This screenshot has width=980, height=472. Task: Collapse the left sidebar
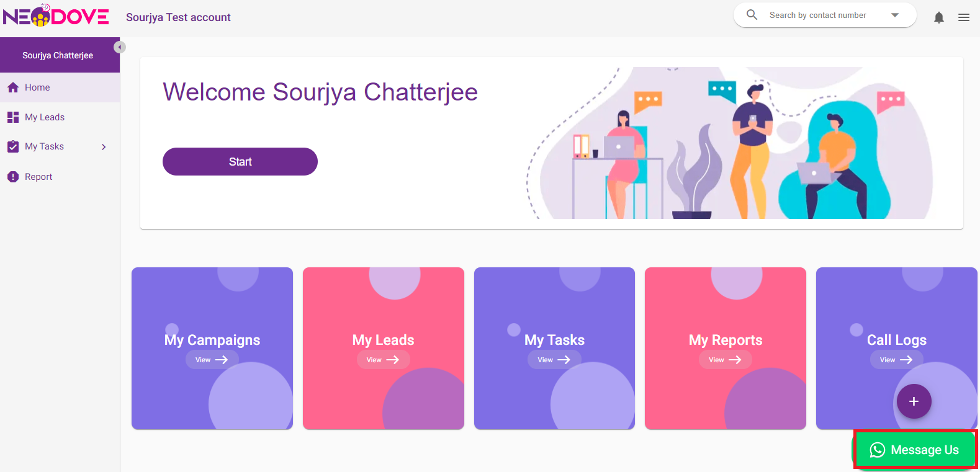point(120,47)
